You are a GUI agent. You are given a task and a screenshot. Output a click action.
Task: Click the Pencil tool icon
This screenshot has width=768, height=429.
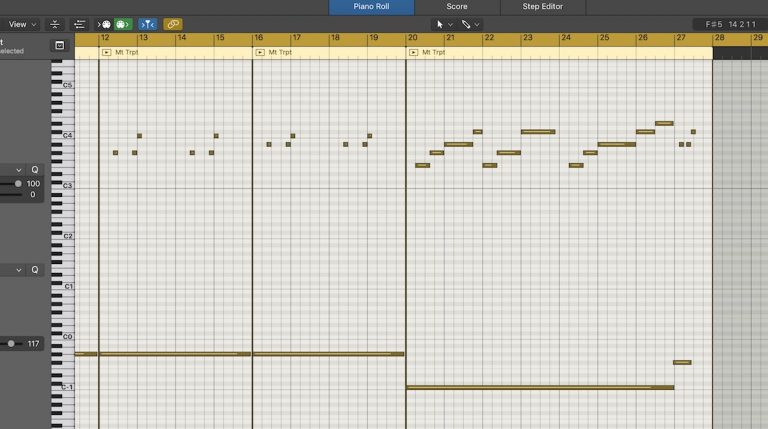[466, 24]
